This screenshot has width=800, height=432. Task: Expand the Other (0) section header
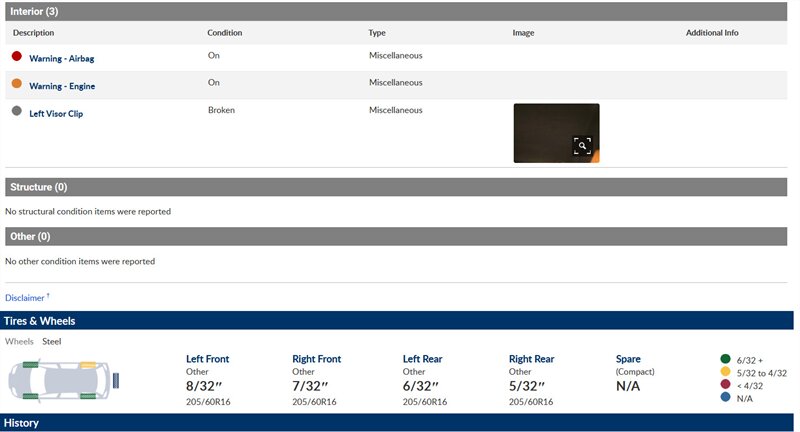click(x=400, y=237)
